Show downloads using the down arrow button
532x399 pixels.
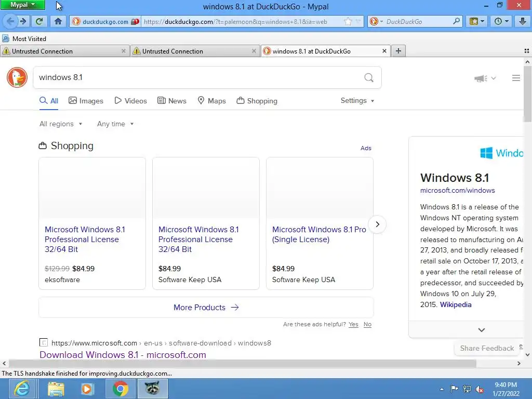pyautogui.click(x=523, y=21)
